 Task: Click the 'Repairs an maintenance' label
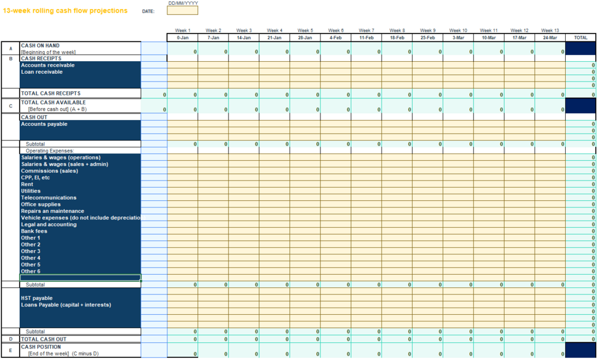pyautogui.click(x=52, y=211)
